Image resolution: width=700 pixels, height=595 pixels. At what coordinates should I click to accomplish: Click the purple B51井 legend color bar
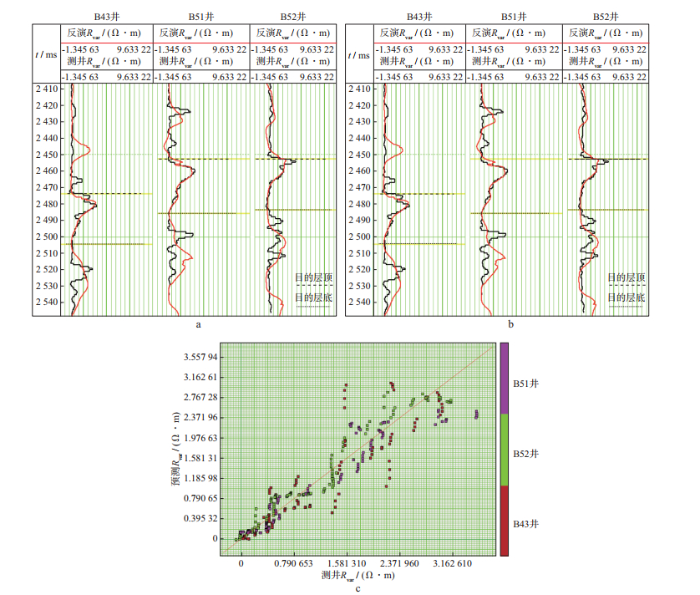[x=505, y=378]
